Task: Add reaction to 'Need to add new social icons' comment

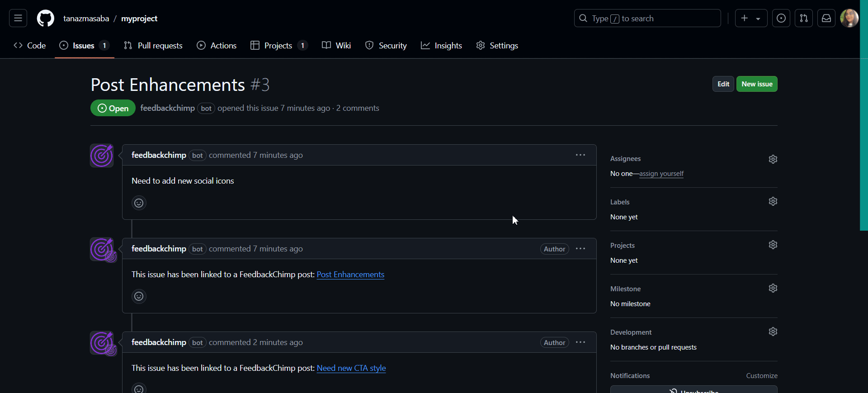Action: click(139, 203)
